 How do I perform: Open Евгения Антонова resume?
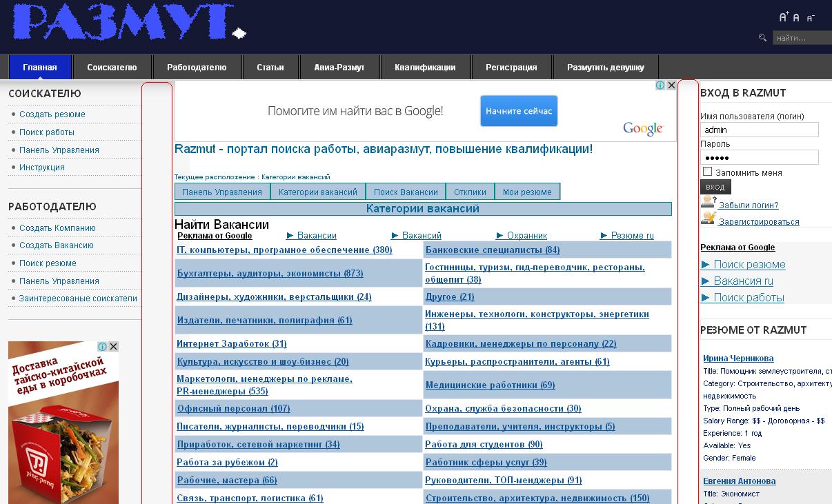tap(740, 481)
